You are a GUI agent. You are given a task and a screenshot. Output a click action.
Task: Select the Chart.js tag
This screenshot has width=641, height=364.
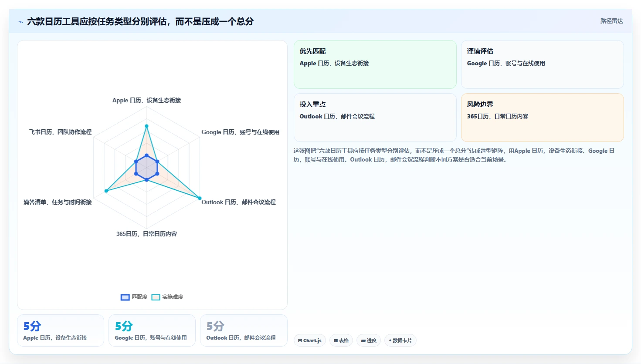310,340
